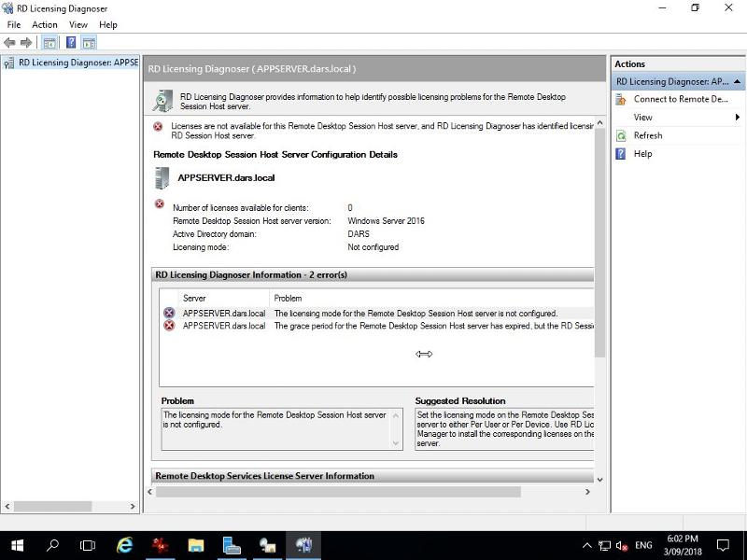The image size is (747, 560).
Task: Click error icon beside grace period row
Action: click(x=169, y=326)
